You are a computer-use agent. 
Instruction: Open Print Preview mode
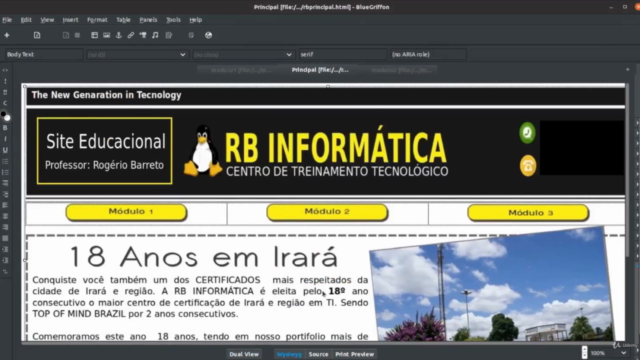[x=354, y=354]
